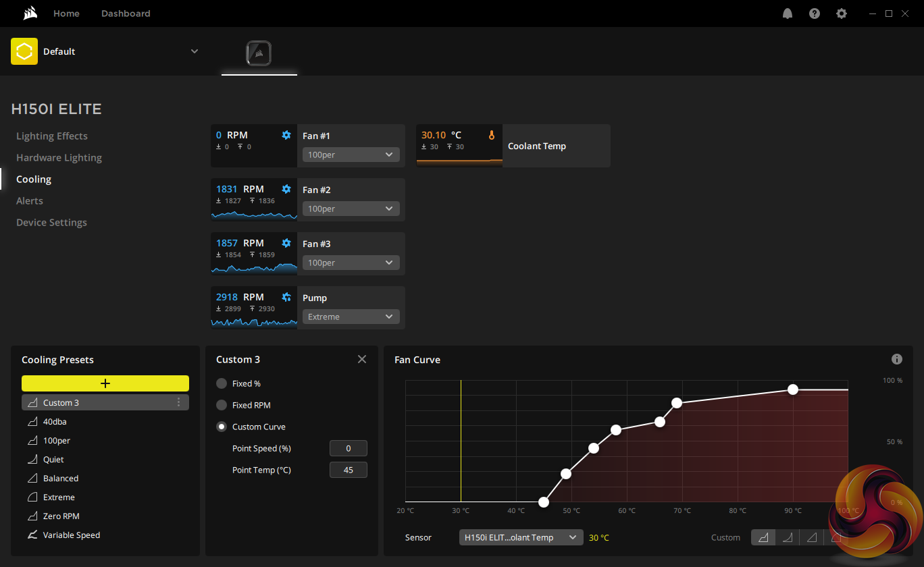This screenshot has height=567, width=924.
Task: Open the Fan #1 preset dropdown
Action: point(351,155)
